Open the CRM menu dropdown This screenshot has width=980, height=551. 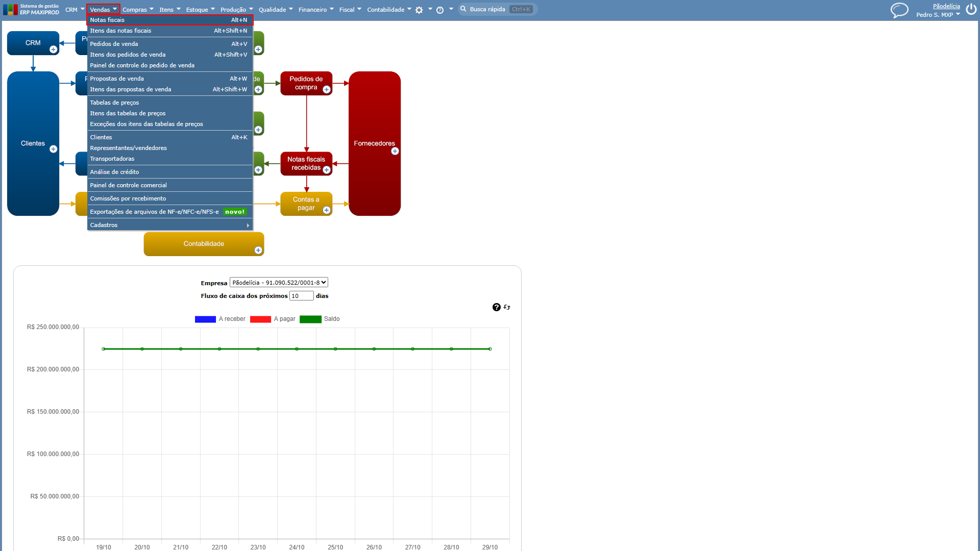[x=75, y=10]
